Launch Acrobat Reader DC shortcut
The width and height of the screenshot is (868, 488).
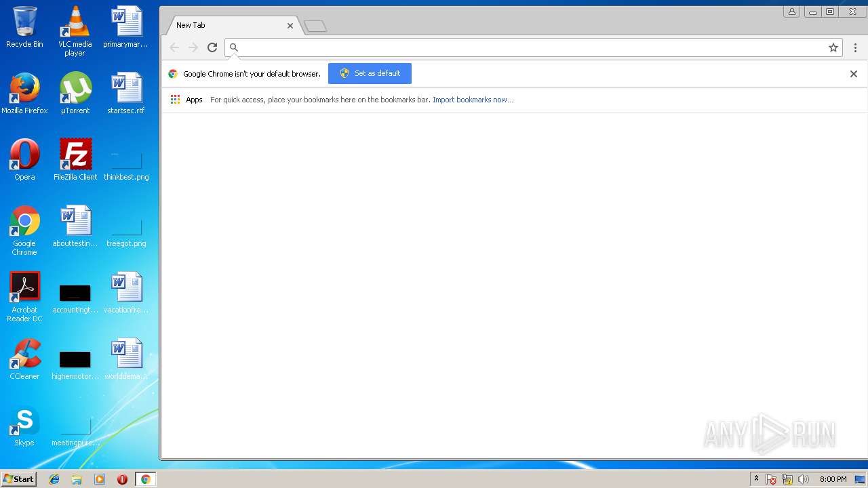(24, 297)
